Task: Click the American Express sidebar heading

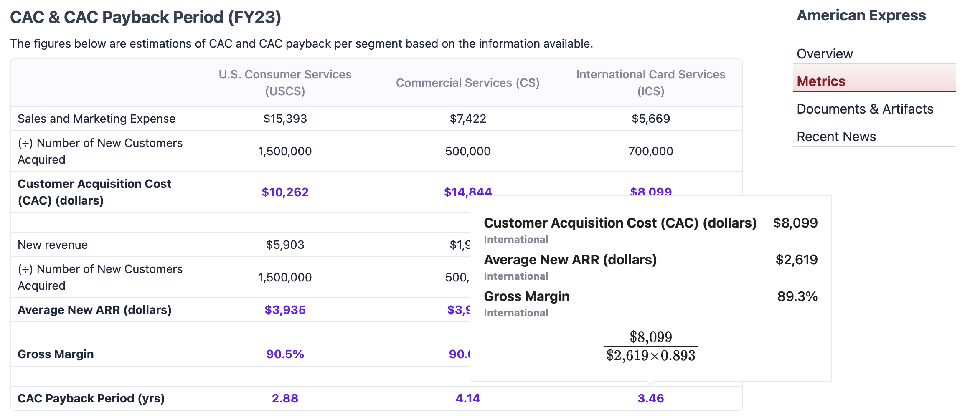Action: [x=861, y=15]
